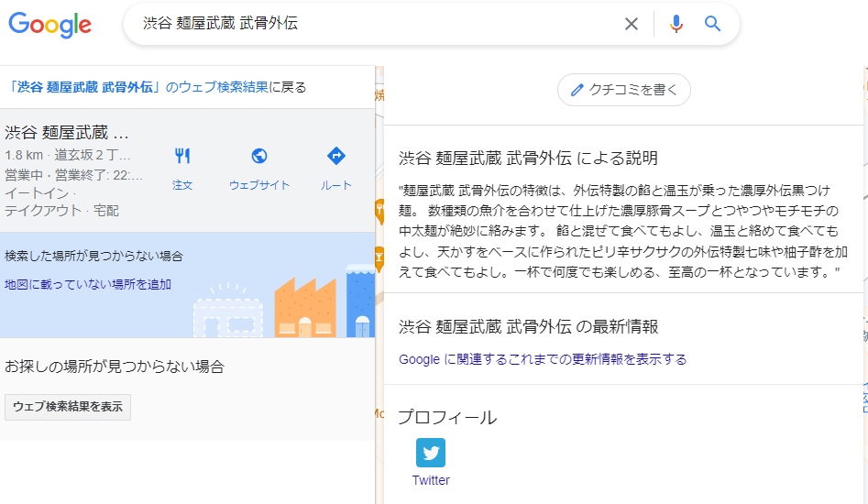The image size is (868, 504).
Task: Click the ルート label
Action: 336,185
